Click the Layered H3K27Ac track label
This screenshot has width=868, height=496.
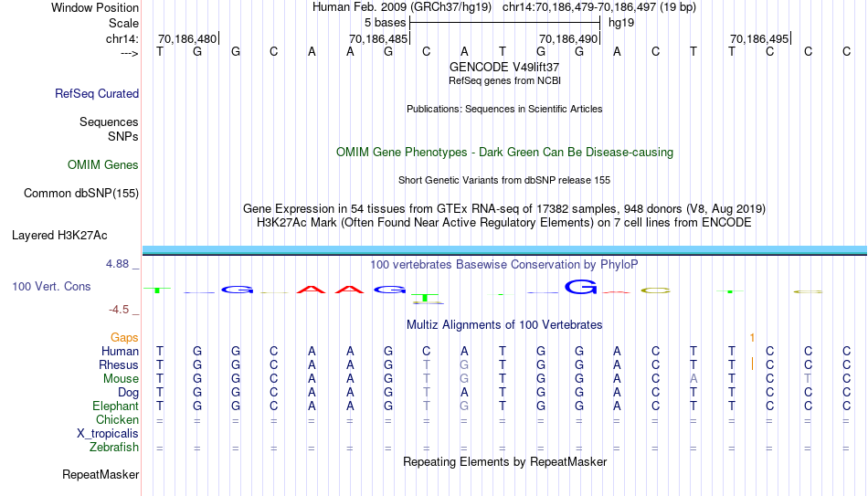pos(59,236)
